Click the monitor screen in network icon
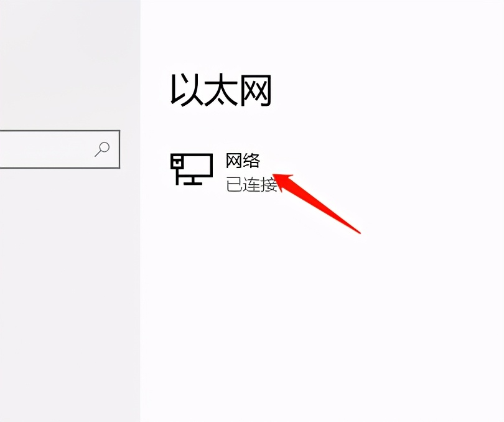The width and height of the screenshot is (504, 422). (197, 166)
